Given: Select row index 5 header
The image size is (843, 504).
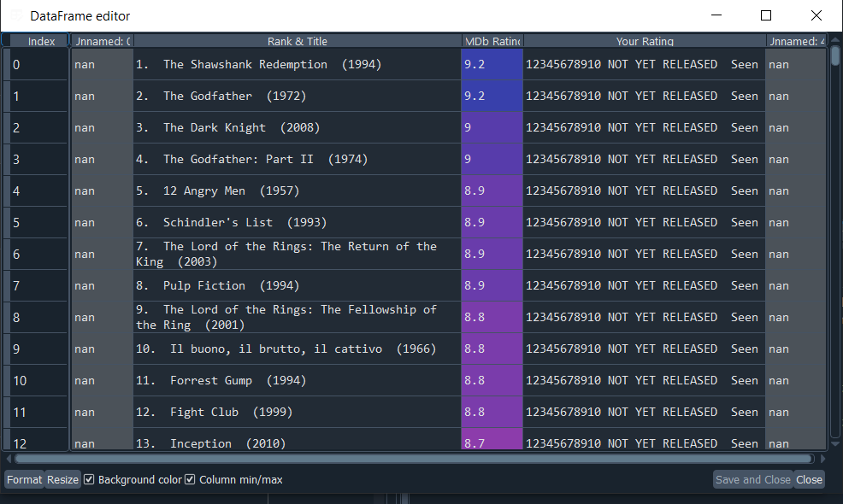Looking at the screenshot, I should (x=36, y=222).
